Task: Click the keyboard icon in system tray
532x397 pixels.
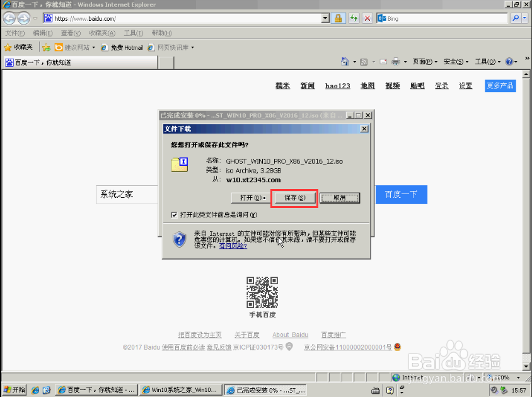Action: [x=376, y=391]
